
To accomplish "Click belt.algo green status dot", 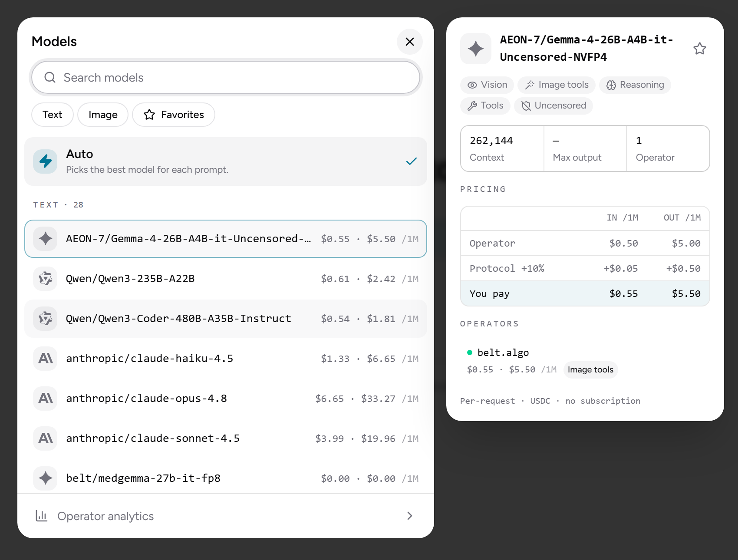I will tap(469, 352).
